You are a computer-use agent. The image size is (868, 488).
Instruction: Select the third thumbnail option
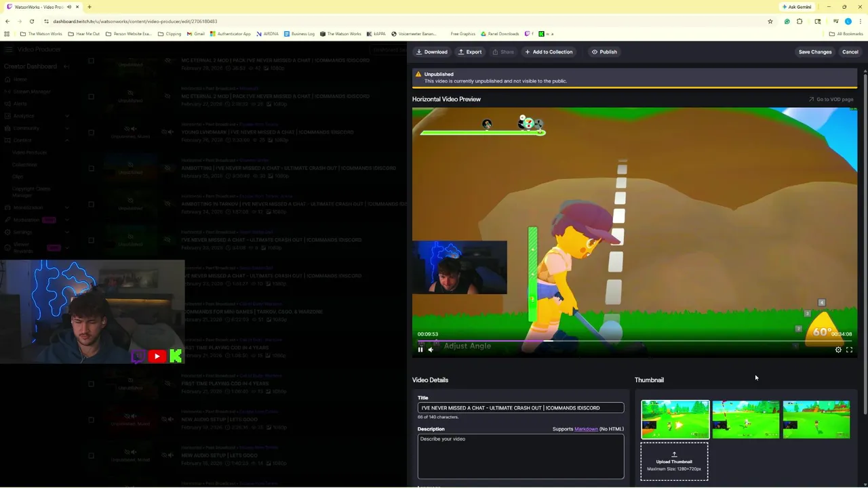coord(816,420)
